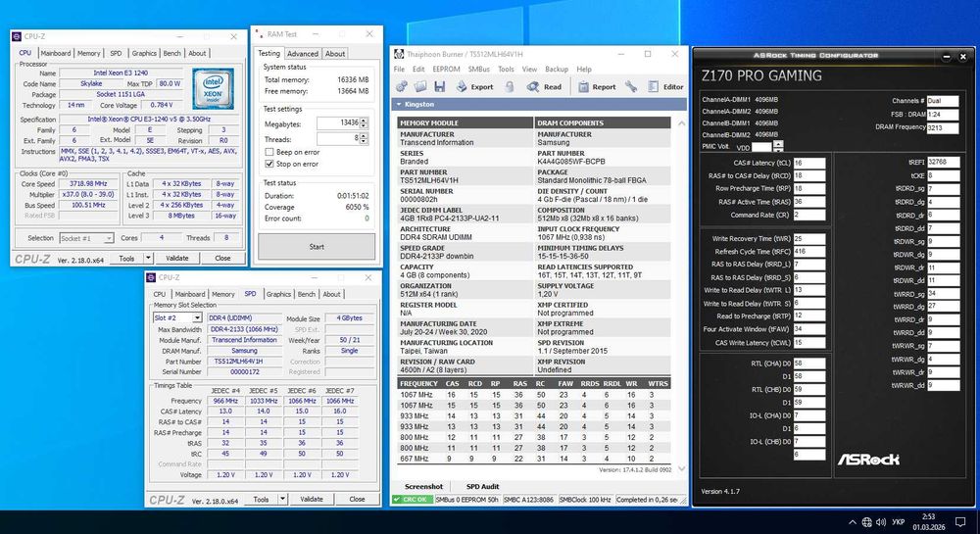Open the SMBus menu
Screen dimensions: 980x534
[x=479, y=70]
